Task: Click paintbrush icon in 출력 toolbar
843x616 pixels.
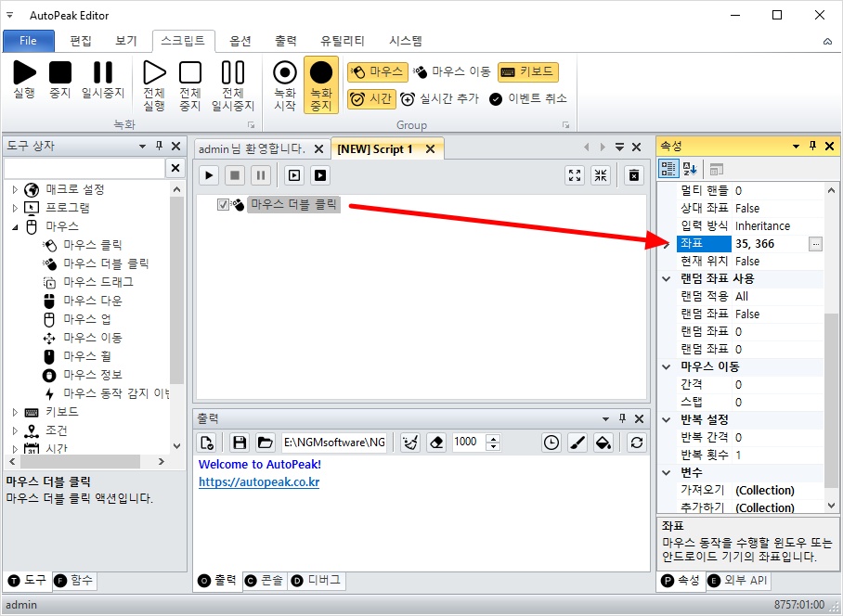Action: (x=577, y=443)
